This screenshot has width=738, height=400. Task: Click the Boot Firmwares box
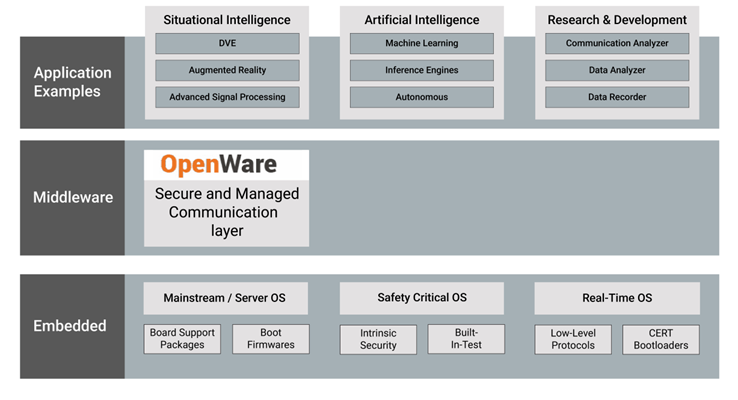[x=271, y=339]
